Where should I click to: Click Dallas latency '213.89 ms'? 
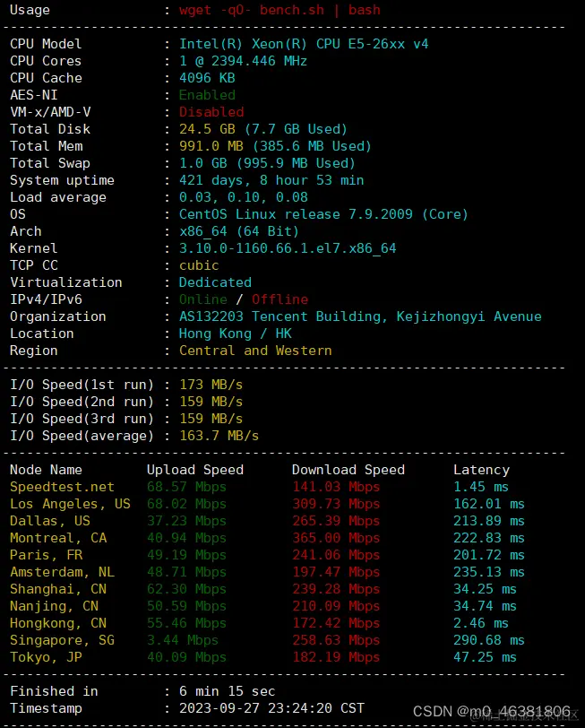(489, 521)
